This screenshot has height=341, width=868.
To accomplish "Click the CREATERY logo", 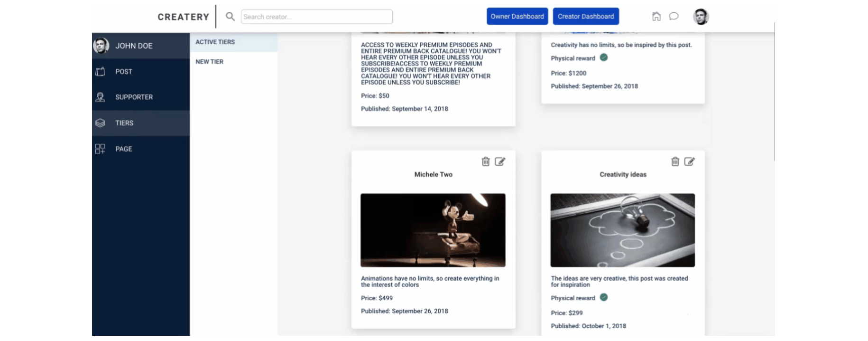I will tap(184, 17).
